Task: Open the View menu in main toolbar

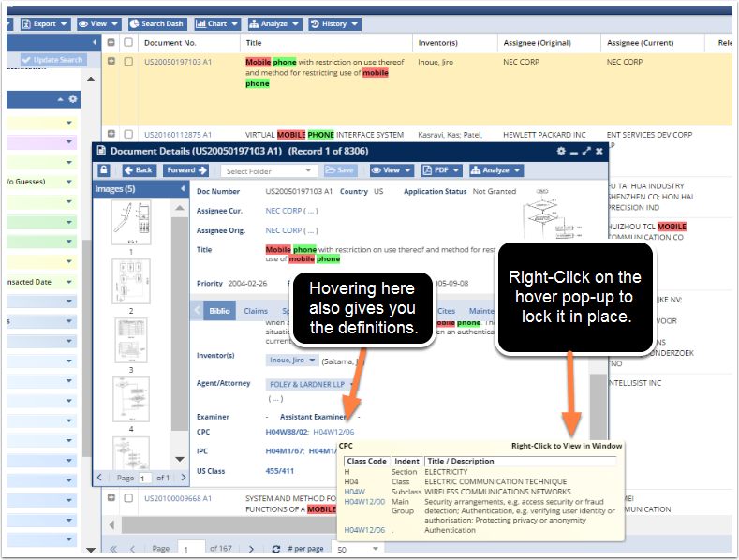Action: [99, 24]
